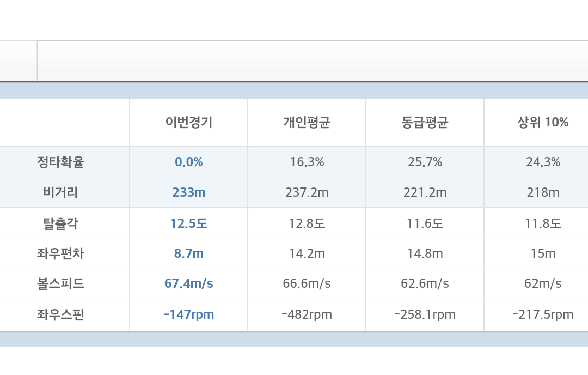Image resolution: width=588 pixels, height=375 pixels.
Task: Click the 볼스피드 row label
Action: pyautogui.click(x=60, y=283)
